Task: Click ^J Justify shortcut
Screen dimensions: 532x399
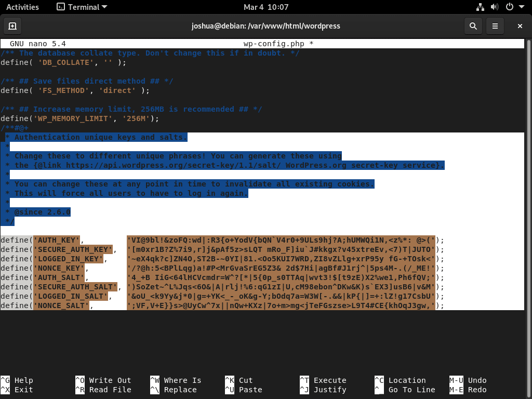Action: point(323,390)
